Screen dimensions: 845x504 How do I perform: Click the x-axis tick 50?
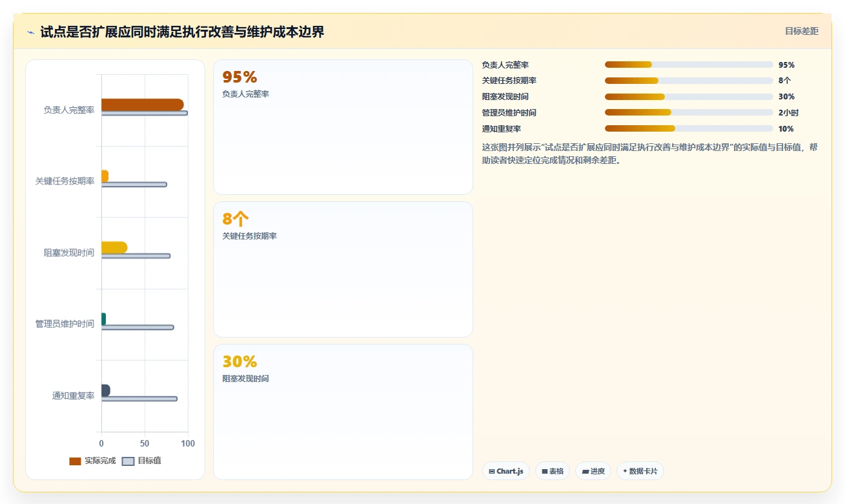[145, 443]
